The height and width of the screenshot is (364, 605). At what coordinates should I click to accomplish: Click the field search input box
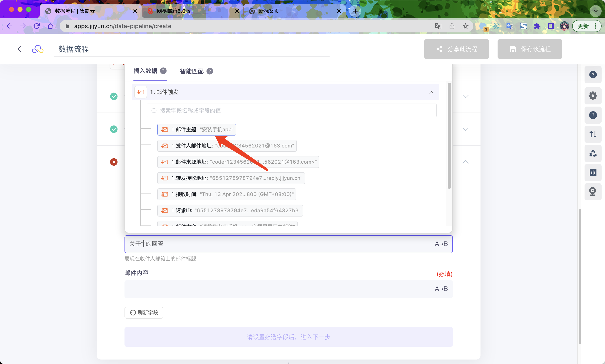tap(291, 111)
